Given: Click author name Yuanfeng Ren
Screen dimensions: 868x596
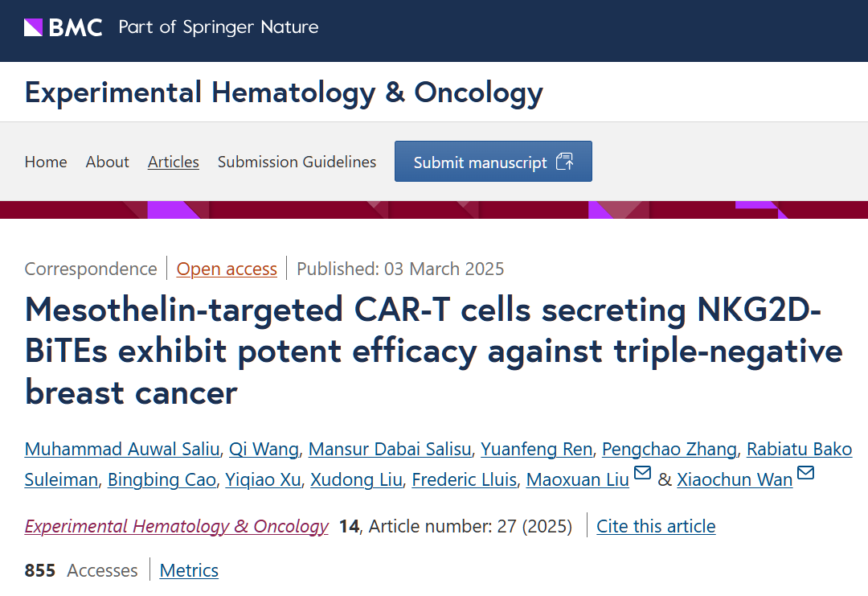Looking at the screenshot, I should (x=536, y=449).
